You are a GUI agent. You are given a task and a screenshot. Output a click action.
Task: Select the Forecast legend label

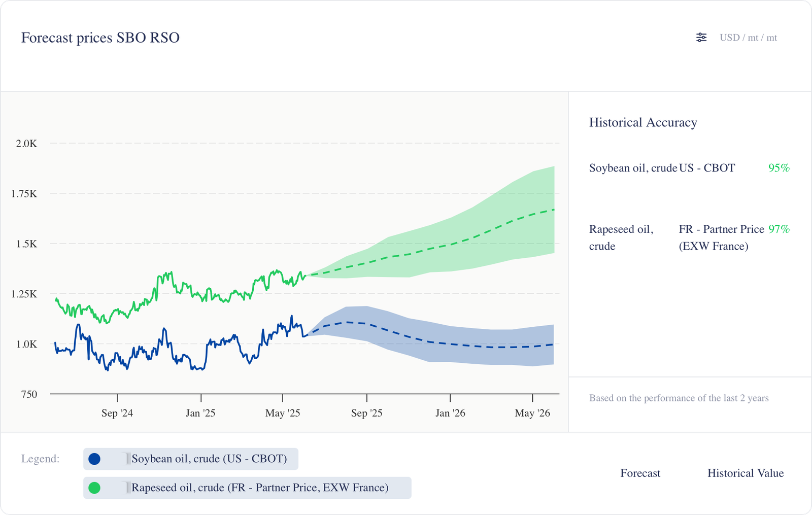coord(640,473)
